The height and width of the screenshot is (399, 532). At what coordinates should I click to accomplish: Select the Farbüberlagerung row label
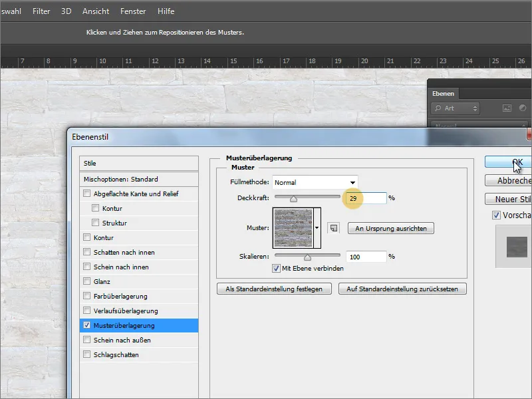pyautogui.click(x=120, y=296)
